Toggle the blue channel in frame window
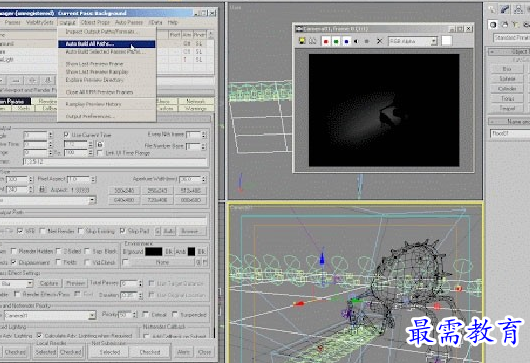530x363 pixels. [346, 41]
